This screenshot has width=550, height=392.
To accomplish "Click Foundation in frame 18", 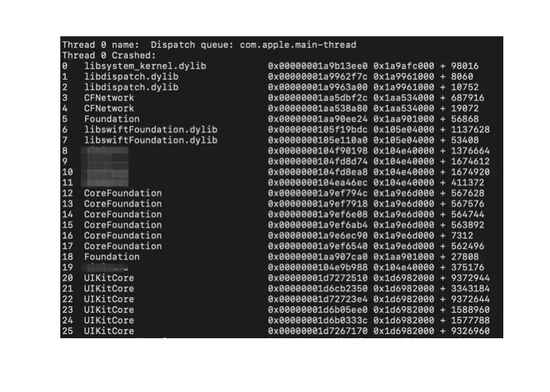I will click(112, 257).
